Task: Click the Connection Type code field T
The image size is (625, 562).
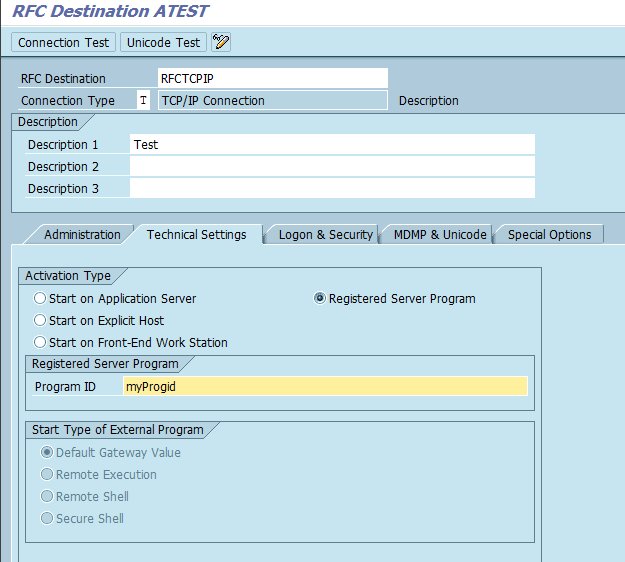Action: click(143, 100)
